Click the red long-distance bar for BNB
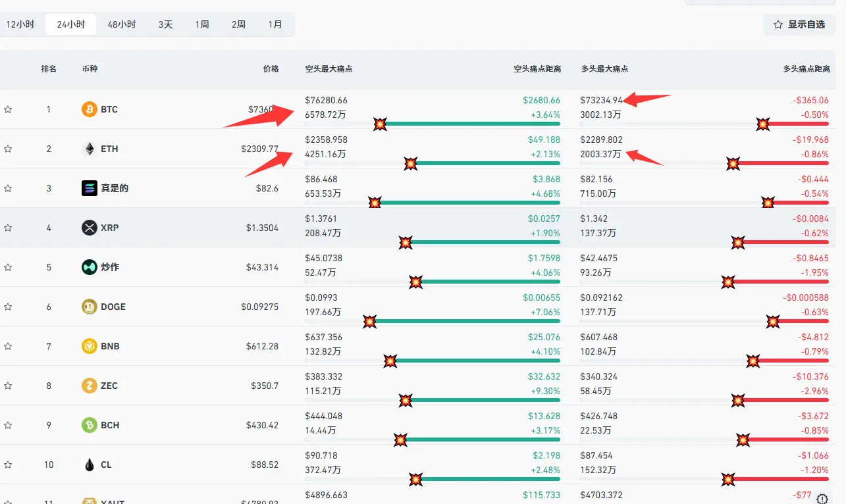This screenshot has width=846, height=504. pos(791,361)
